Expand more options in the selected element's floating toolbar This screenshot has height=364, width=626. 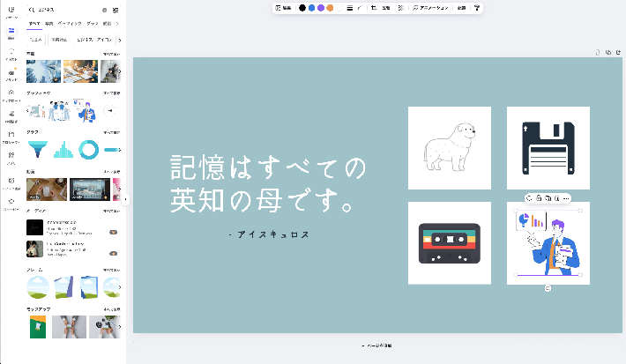(565, 197)
